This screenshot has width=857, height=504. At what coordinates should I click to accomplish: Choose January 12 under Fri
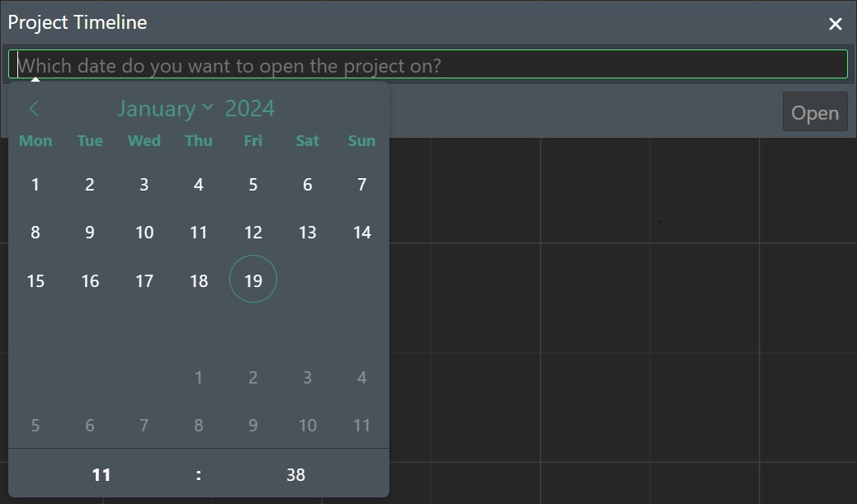coord(253,233)
